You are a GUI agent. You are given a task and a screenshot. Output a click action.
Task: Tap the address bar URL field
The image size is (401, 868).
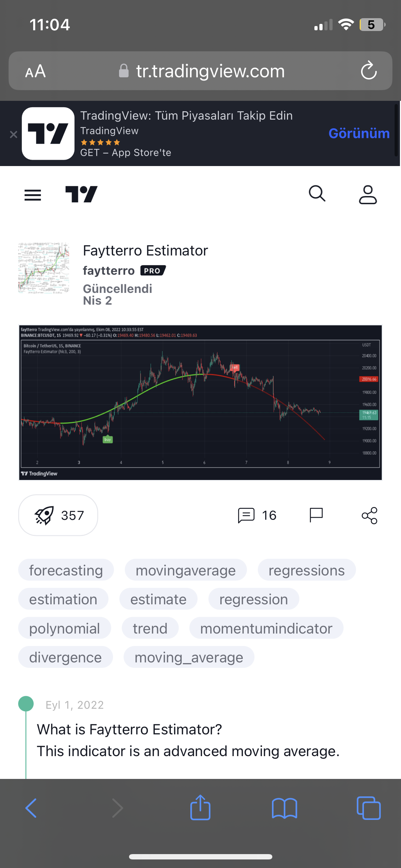tap(210, 71)
